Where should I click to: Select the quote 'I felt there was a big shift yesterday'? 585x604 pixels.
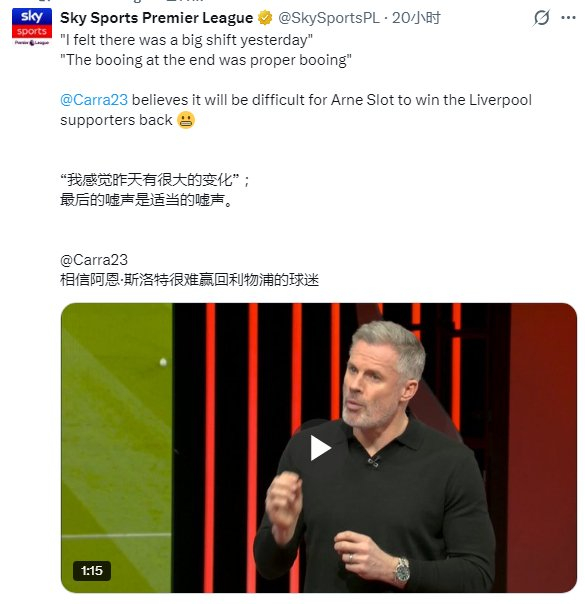click(x=186, y=40)
